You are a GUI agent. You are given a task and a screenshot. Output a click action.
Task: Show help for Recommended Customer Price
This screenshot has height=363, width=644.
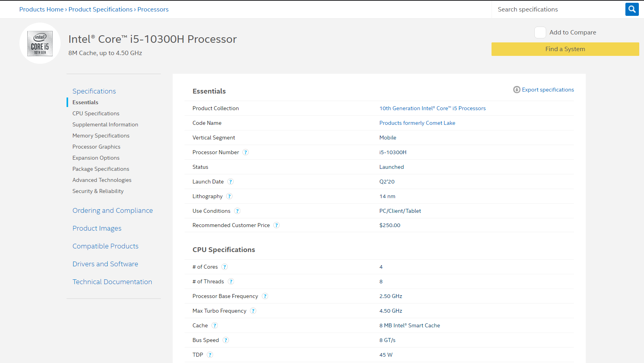(x=276, y=225)
